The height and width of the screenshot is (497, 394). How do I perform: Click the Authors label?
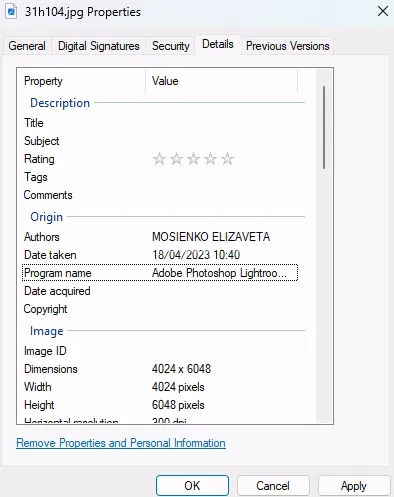point(42,237)
